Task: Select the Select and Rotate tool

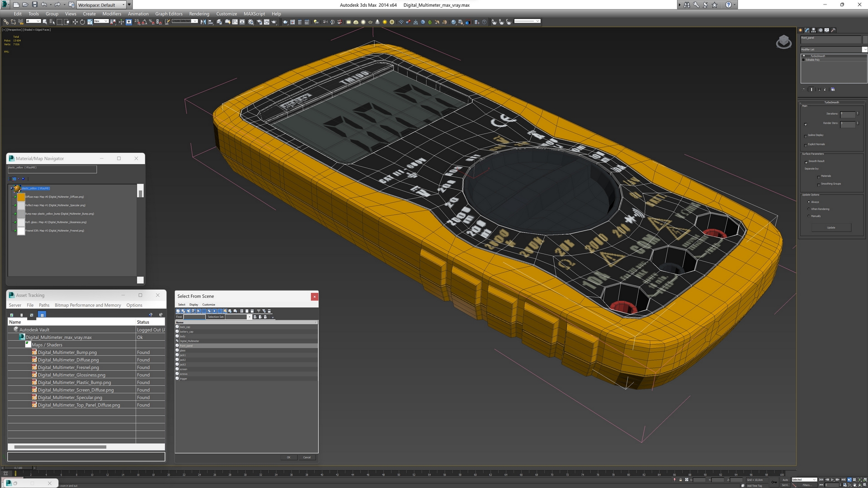Action: pos(82,22)
